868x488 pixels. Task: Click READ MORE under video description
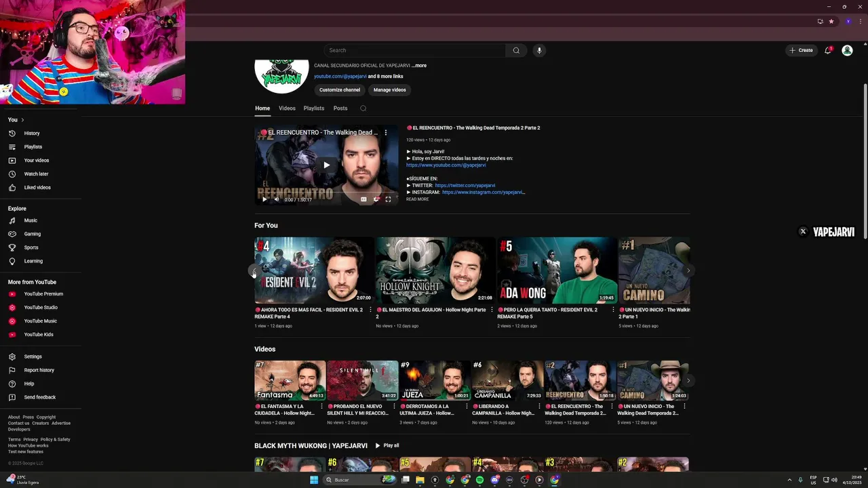(417, 199)
